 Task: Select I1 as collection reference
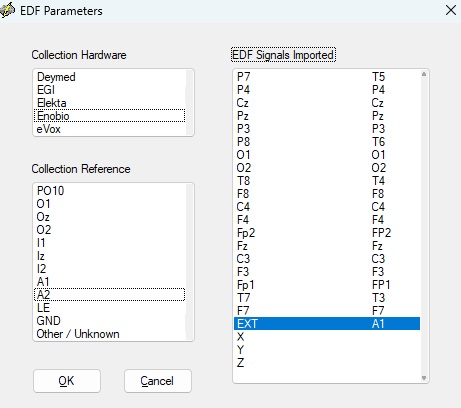coord(109,243)
